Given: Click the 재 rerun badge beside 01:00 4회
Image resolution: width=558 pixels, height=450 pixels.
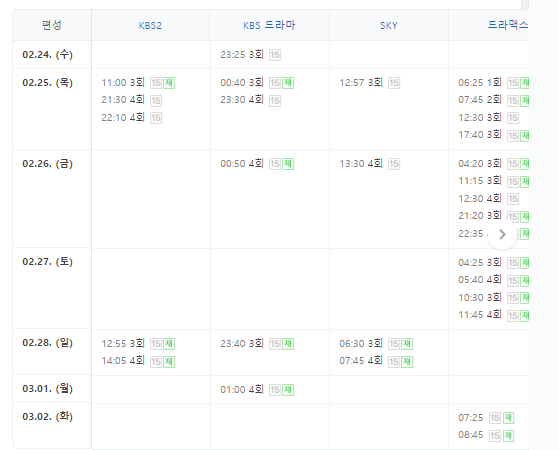Looking at the screenshot, I should [x=288, y=390].
